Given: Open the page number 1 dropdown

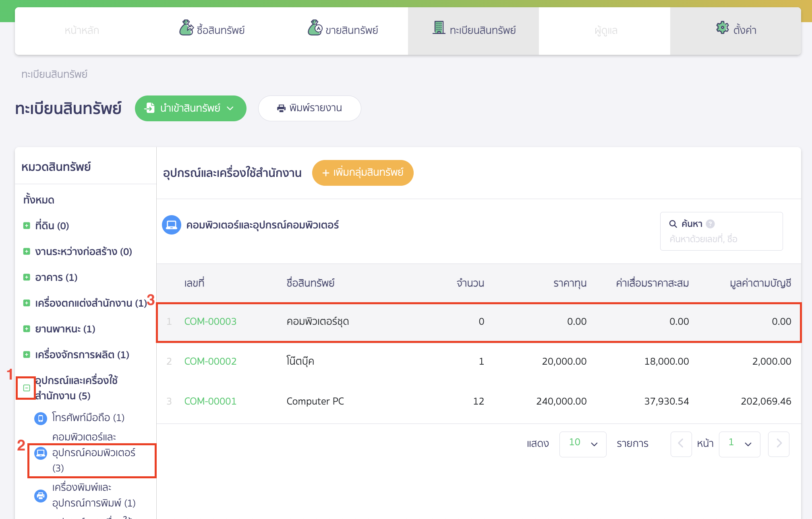Looking at the screenshot, I should pyautogui.click(x=739, y=444).
